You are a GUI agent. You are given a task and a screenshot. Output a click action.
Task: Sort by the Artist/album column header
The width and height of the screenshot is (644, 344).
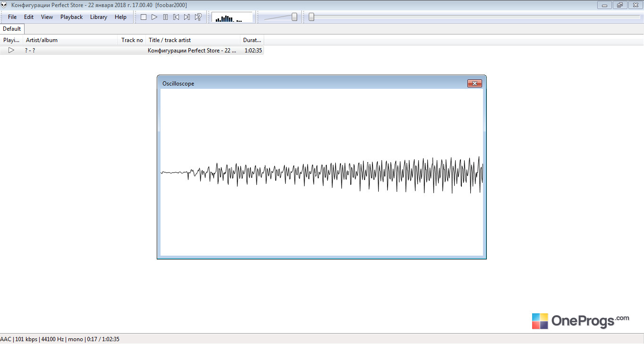pos(70,40)
